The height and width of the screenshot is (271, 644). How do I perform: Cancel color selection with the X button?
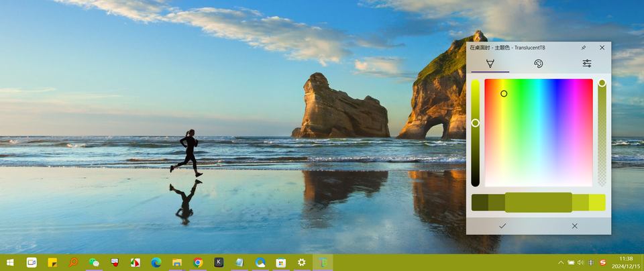pos(575,226)
